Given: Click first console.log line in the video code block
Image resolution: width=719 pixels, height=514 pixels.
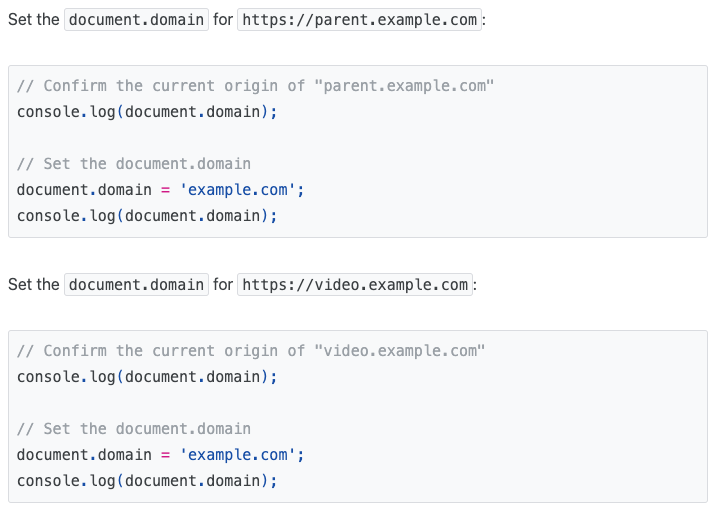Looking at the screenshot, I should coord(146,377).
